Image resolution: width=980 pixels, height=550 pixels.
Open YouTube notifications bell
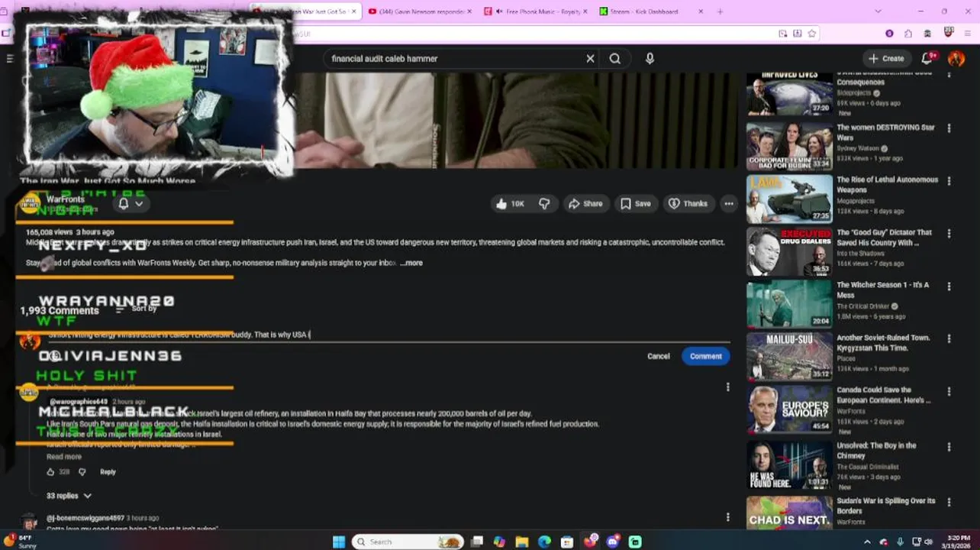(x=928, y=58)
